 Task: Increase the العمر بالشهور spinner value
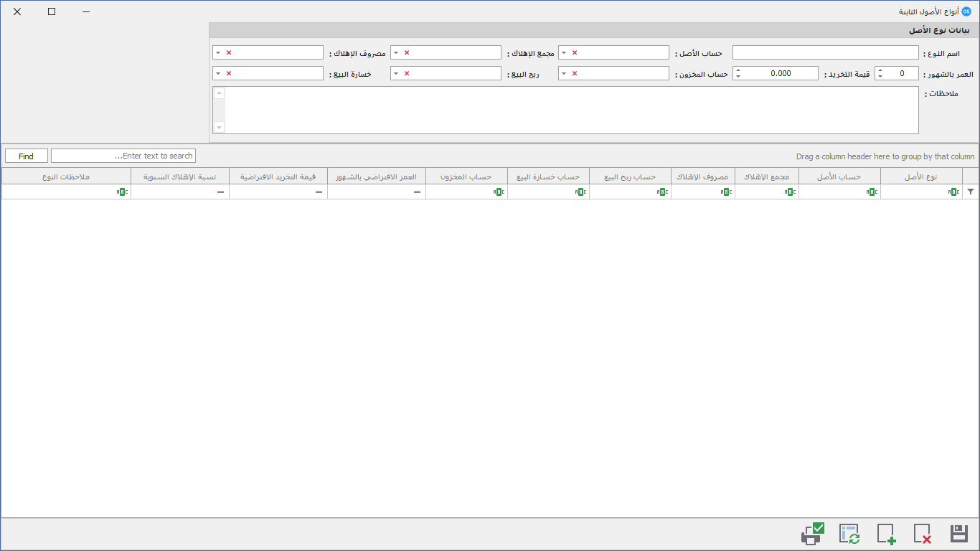tap(880, 70)
